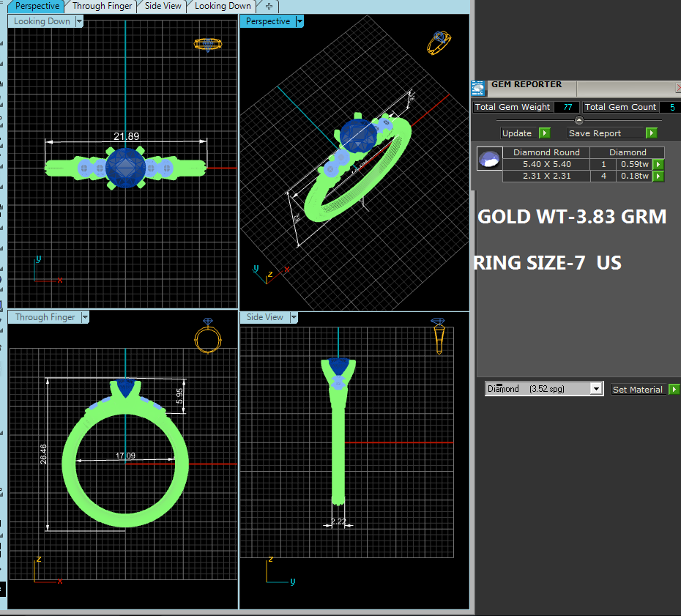Open the Perspective viewport dropdown arrow

299,21
